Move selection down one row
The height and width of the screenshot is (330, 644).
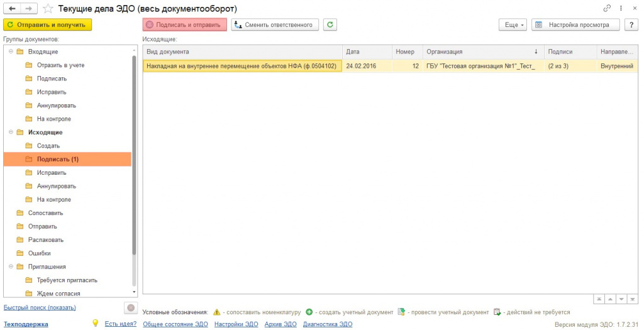[x=622, y=299]
